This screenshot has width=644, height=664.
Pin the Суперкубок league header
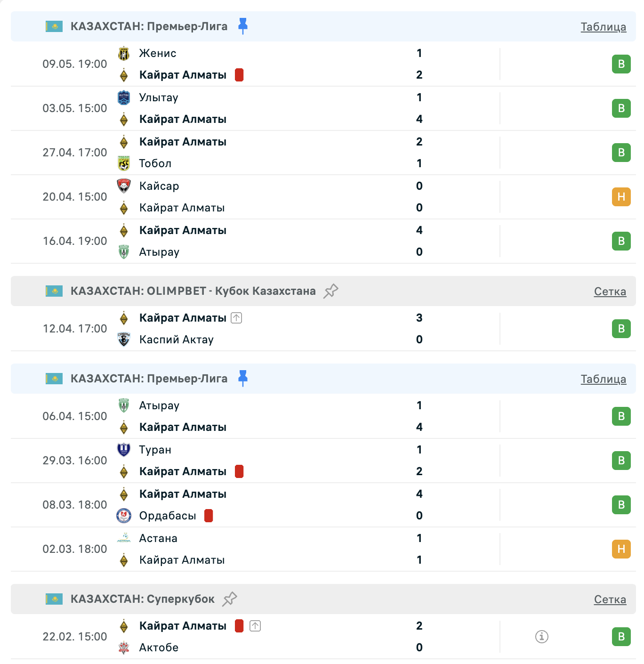click(230, 599)
